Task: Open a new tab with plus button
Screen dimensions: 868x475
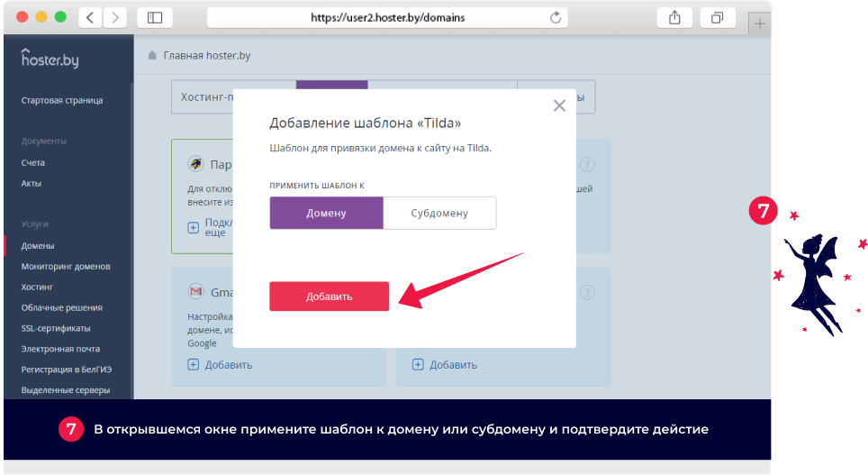Action: point(760,23)
